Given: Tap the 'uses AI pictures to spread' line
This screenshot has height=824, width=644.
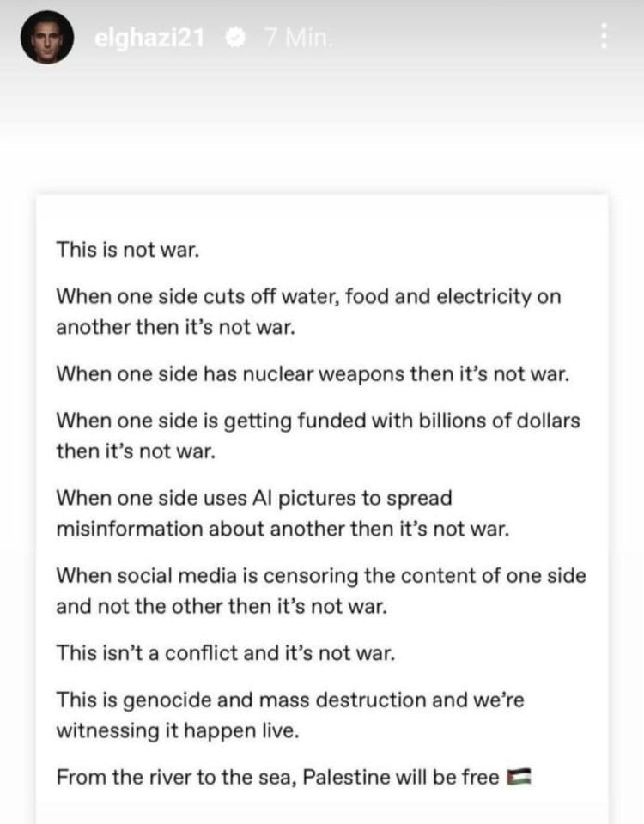Looking at the screenshot, I should point(254,498).
